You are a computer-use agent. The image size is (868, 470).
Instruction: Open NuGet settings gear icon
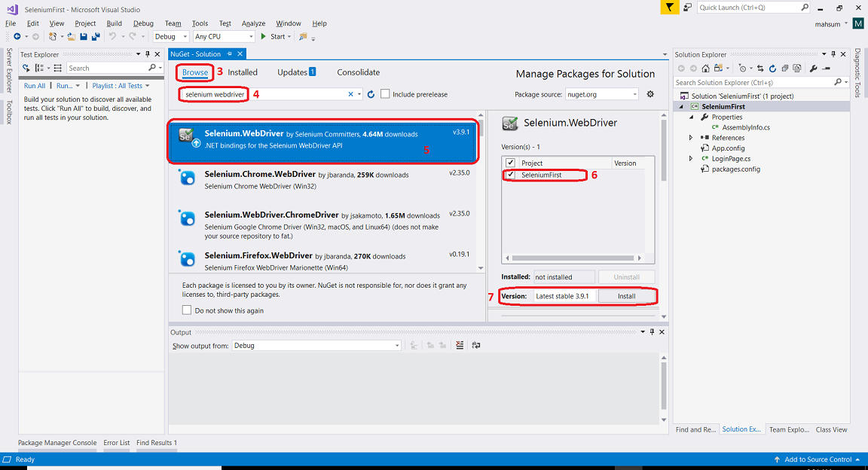point(650,94)
